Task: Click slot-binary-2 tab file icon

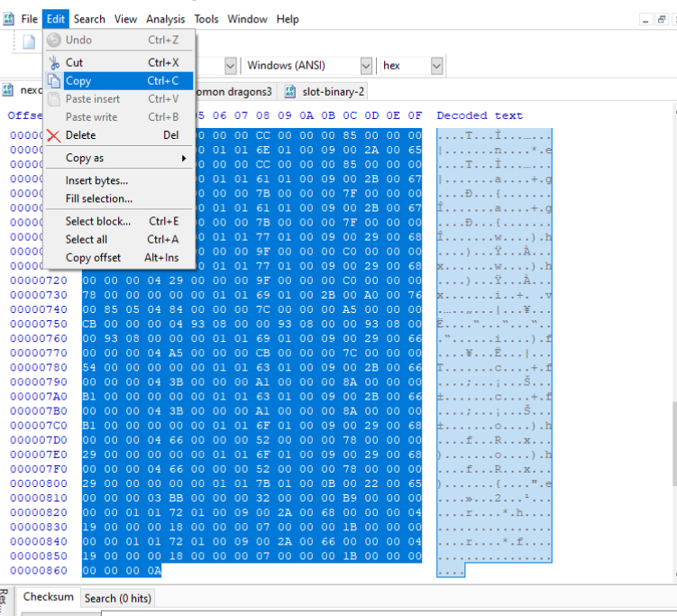Action: click(x=290, y=92)
